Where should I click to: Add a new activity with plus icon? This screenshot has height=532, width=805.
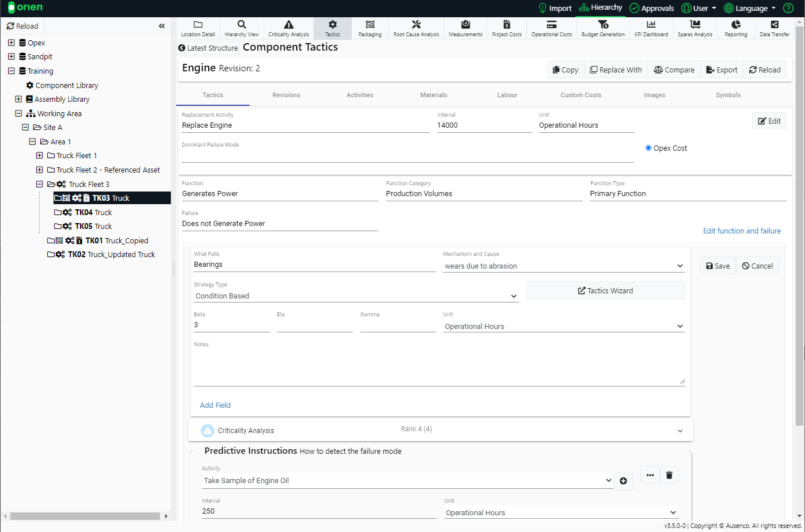pos(623,481)
